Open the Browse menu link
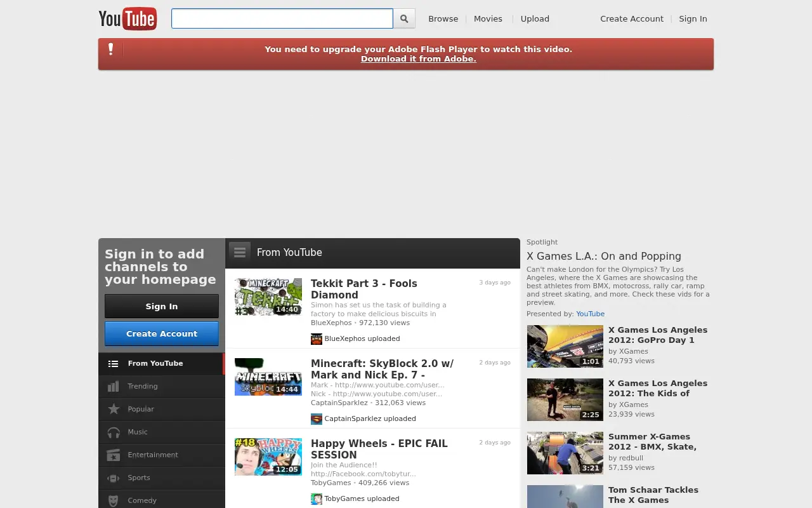812x508 pixels. coord(443,18)
